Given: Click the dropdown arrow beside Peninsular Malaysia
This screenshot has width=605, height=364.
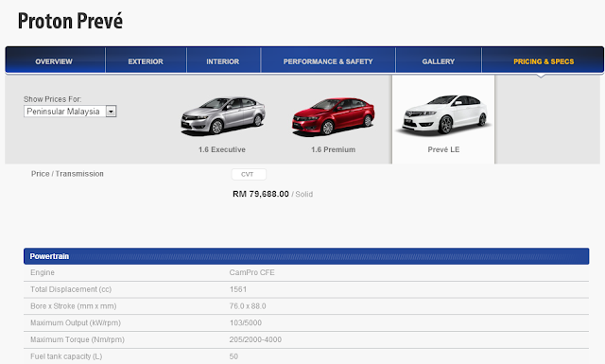Looking at the screenshot, I should [112, 112].
